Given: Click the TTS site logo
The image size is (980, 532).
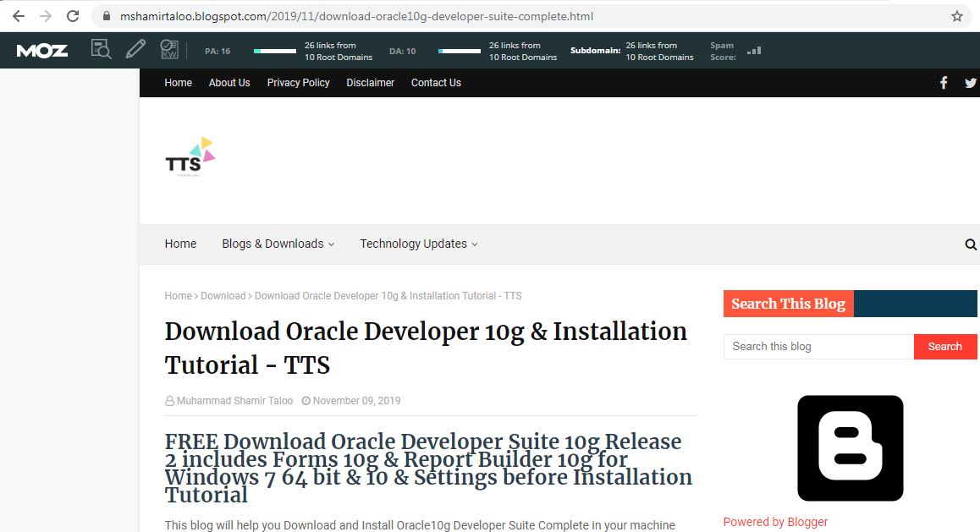Looking at the screenshot, I should (190, 157).
